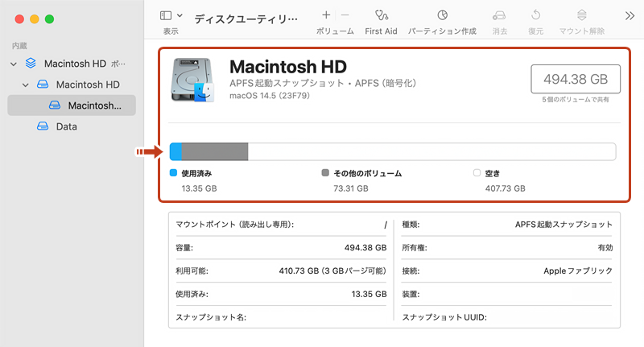Image resolution: width=644 pixels, height=347 pixels.
Task: Click the First Aid toolbar label
Action: tap(381, 31)
